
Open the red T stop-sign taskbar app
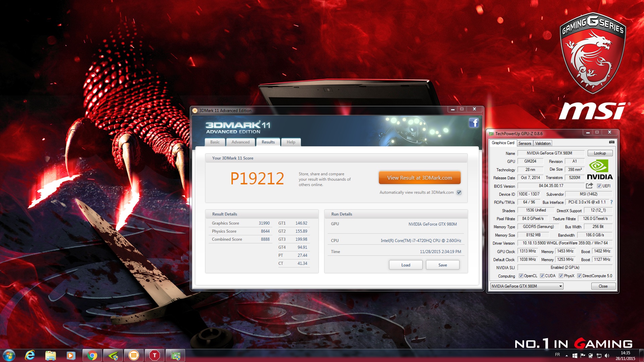point(154,355)
